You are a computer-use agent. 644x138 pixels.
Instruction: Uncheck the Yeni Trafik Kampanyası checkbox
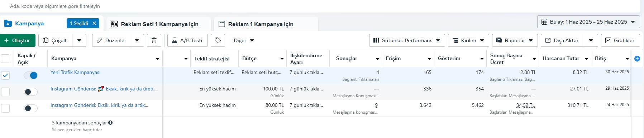(5, 75)
